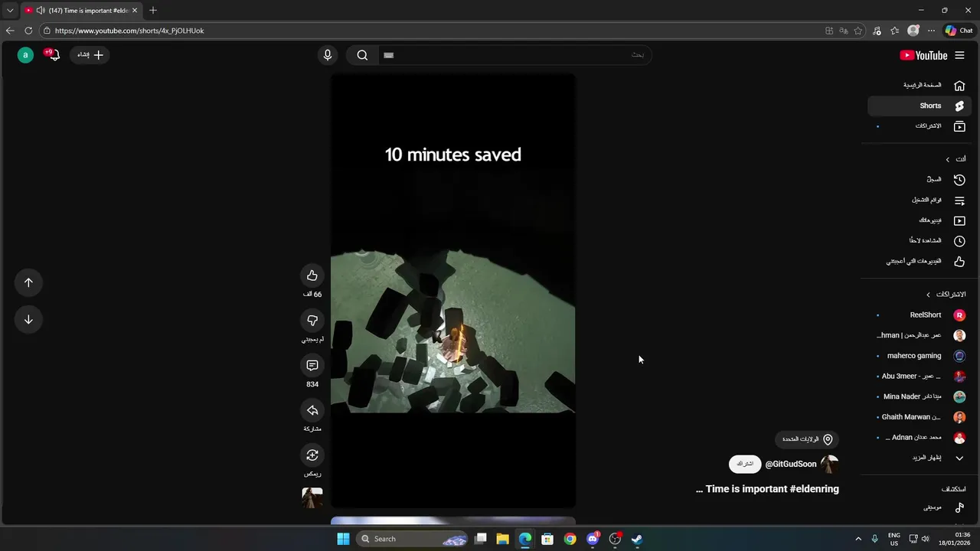Show hidden system tray icons chevron
The image size is (980, 551).
(x=857, y=539)
